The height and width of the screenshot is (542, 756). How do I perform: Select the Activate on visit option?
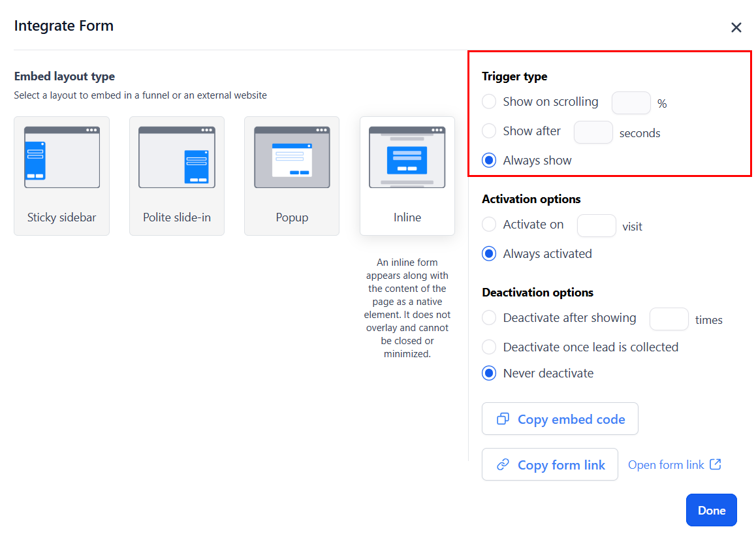489,224
